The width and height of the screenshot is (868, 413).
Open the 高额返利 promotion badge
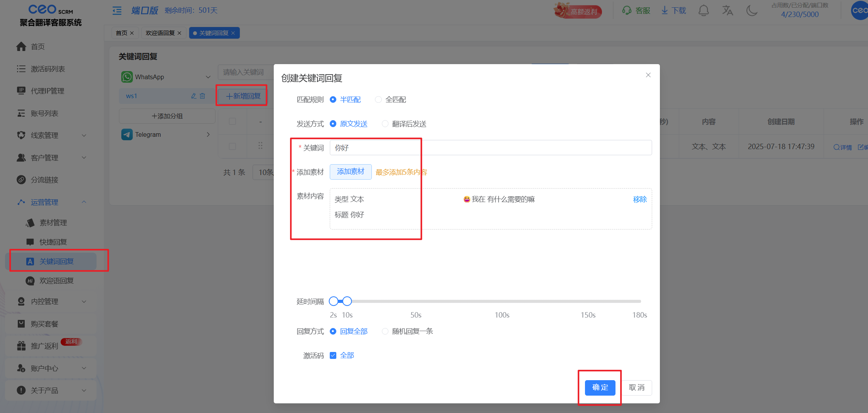(x=577, y=11)
